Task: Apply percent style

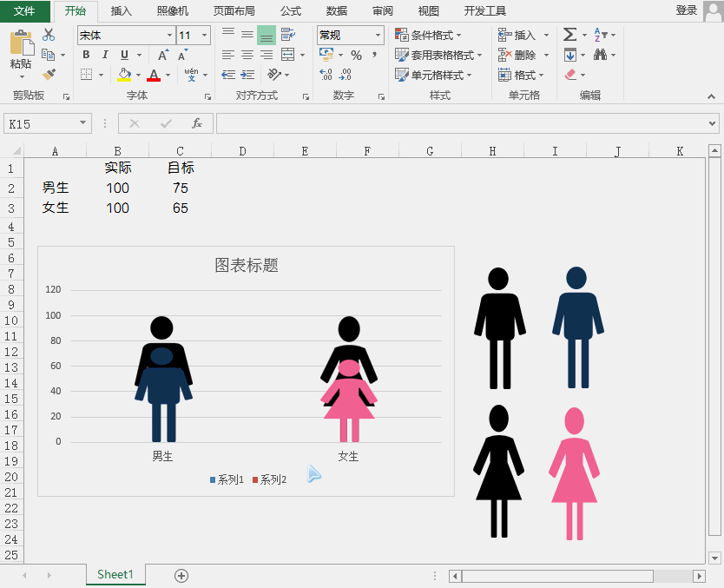Action: tap(356, 55)
